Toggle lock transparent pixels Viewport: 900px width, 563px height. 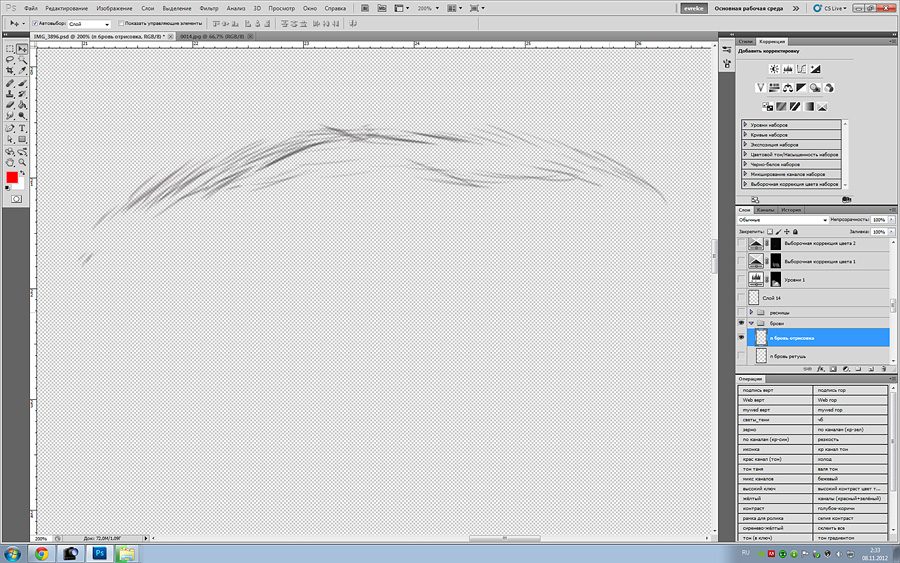770,232
